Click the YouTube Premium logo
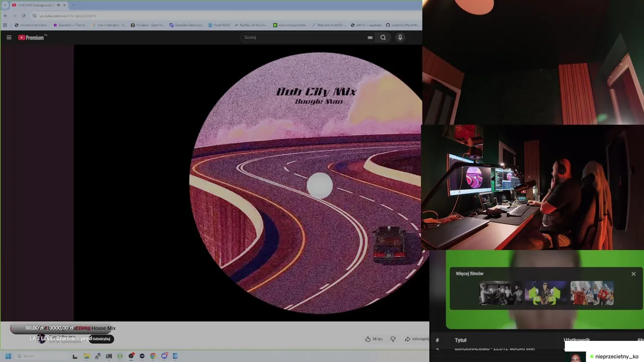Viewport: 644px width, 362px height. coord(32,37)
